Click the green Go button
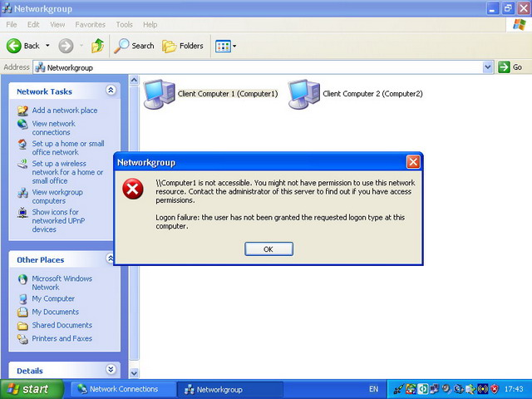Image resolution: width=532 pixels, height=399 pixels. [510, 67]
